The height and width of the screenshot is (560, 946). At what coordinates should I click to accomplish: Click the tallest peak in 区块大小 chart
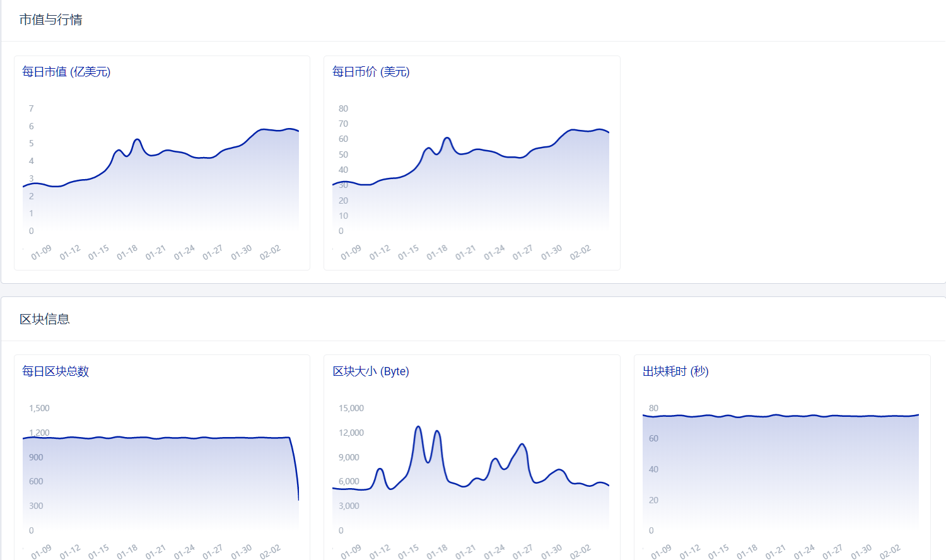click(x=418, y=428)
